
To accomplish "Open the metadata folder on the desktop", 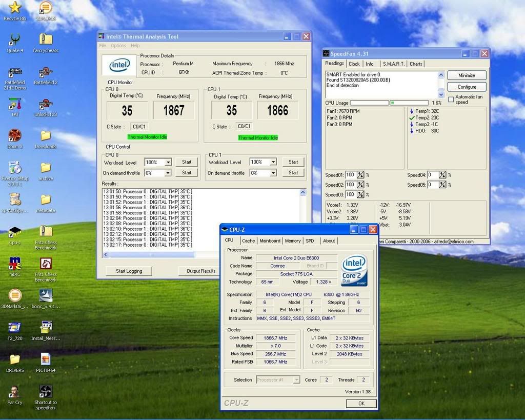I will tap(46, 203).
